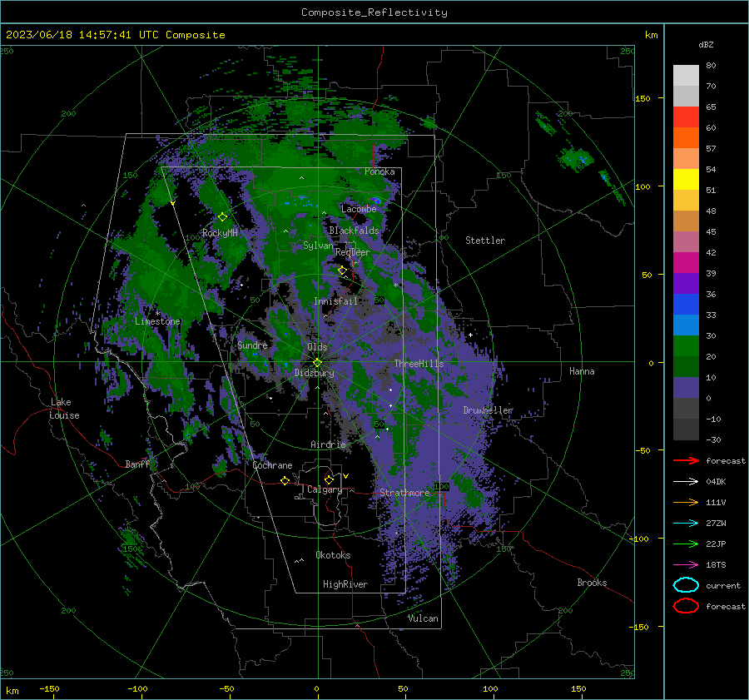Click the -50 tick label on the bottom axis
The height and width of the screenshot is (700, 749).
click(x=226, y=688)
